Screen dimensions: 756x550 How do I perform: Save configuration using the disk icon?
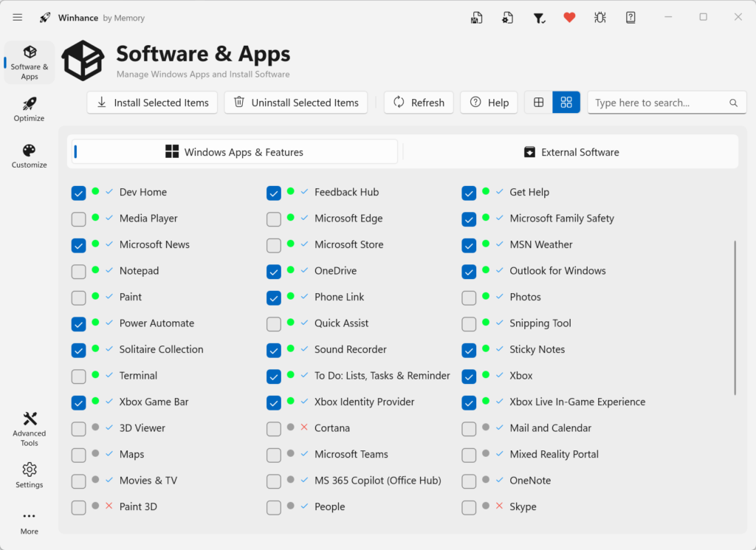(476, 16)
